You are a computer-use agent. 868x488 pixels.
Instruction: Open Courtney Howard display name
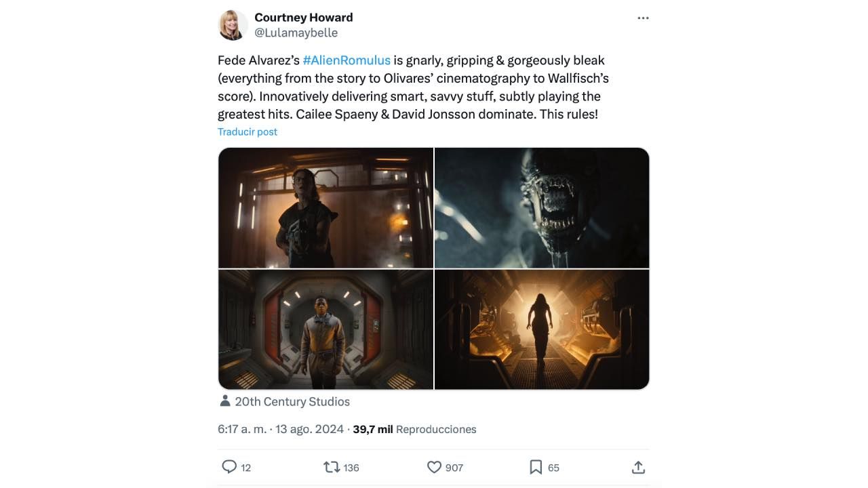coord(303,17)
